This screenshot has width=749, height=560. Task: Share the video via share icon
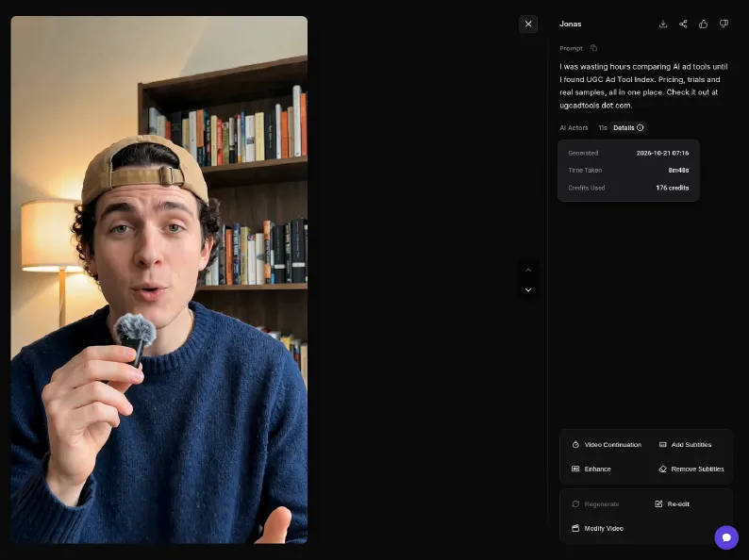[x=683, y=24]
